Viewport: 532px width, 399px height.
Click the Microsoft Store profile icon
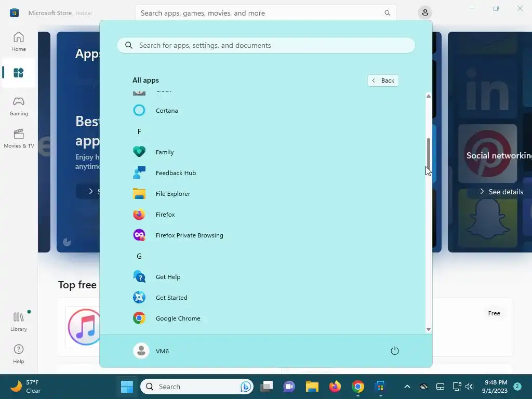[x=425, y=13]
